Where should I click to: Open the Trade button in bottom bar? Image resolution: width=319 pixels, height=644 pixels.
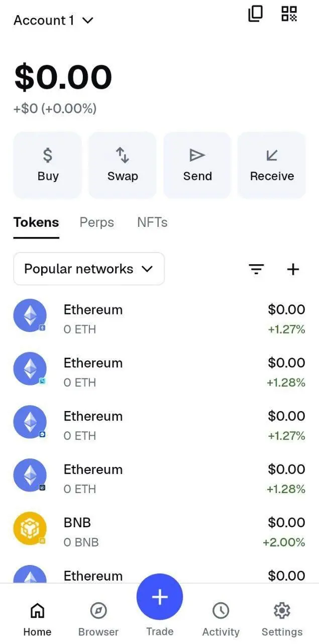pos(159,596)
